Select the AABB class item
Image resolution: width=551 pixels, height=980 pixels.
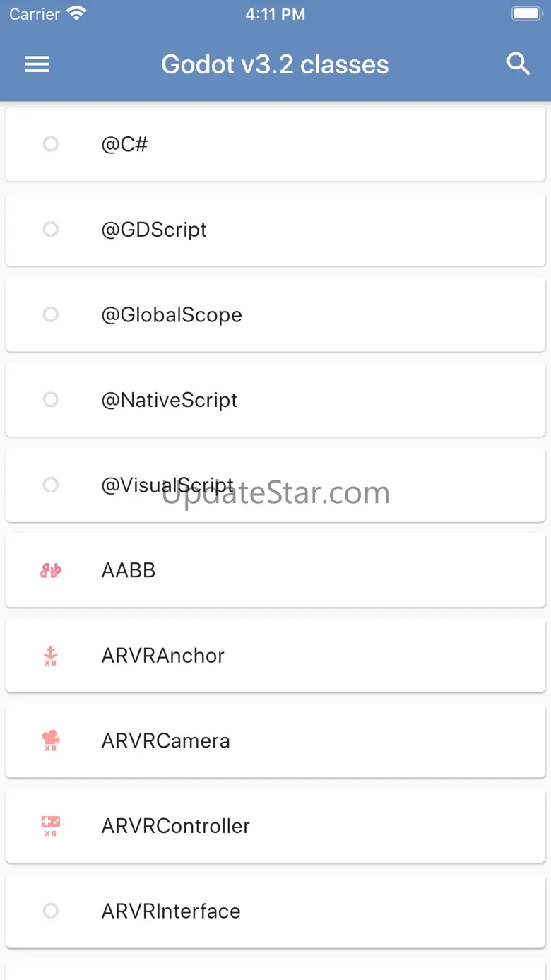[x=275, y=570]
